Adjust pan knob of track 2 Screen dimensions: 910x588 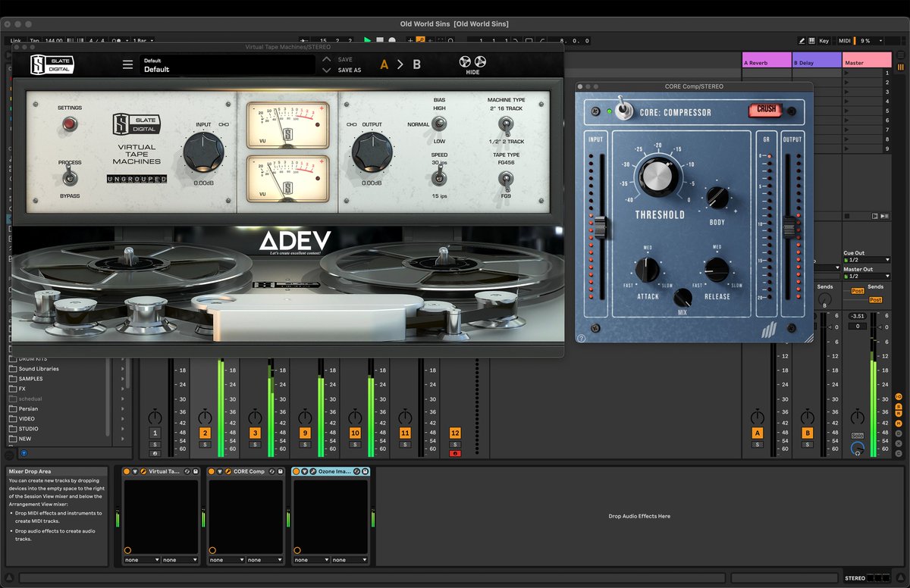[x=205, y=417]
